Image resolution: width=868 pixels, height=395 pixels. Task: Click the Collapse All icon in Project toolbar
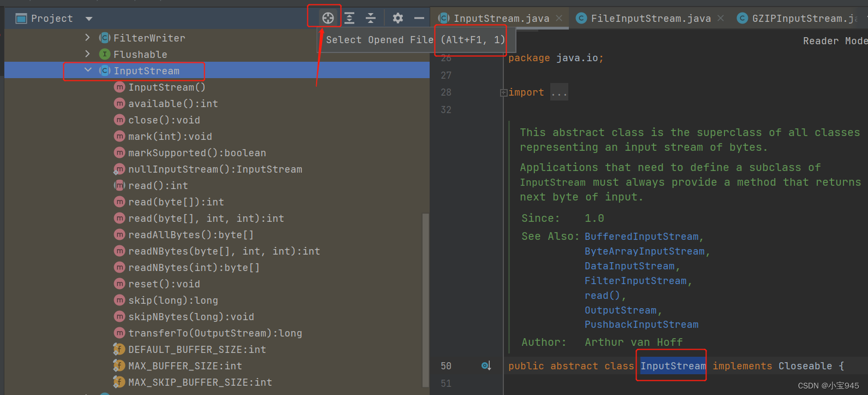click(x=371, y=18)
